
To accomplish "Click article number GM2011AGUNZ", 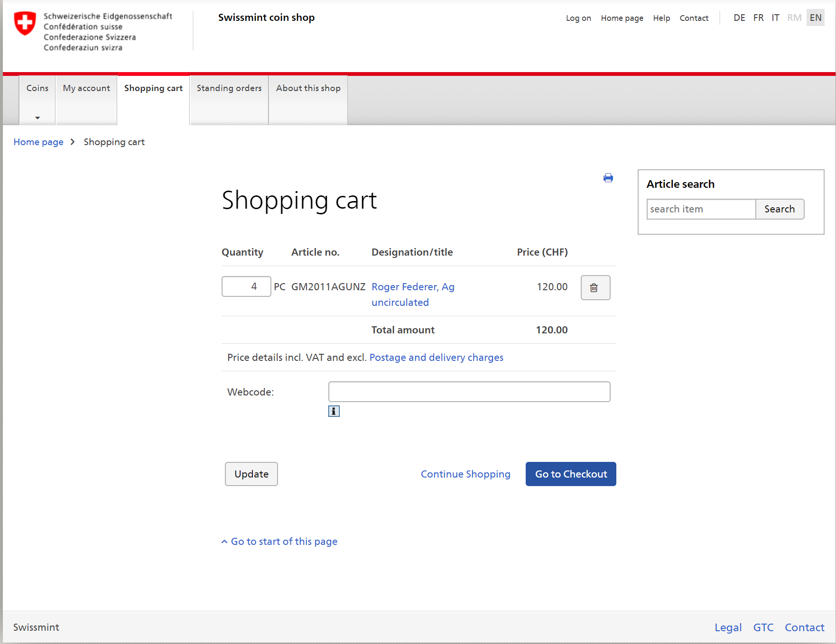I will point(328,287).
